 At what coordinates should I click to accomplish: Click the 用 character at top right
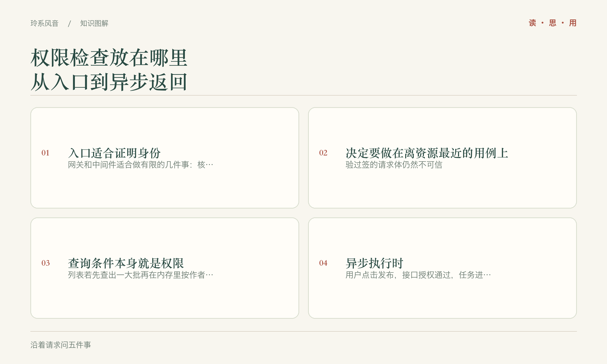[x=573, y=23]
